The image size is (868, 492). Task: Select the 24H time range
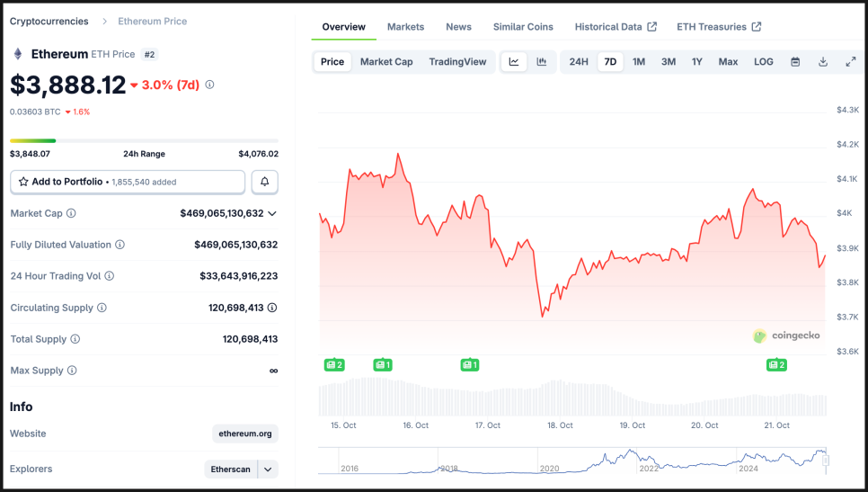pos(579,62)
